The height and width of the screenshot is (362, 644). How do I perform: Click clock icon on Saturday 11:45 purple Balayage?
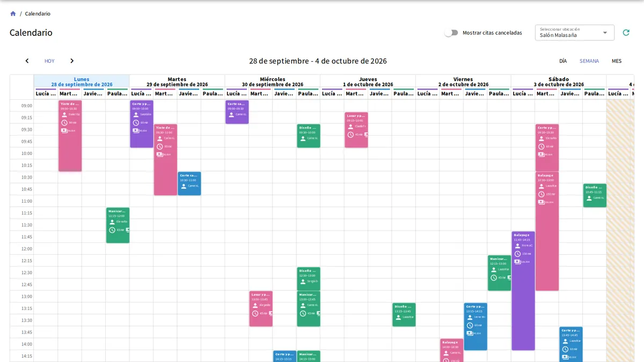pos(517,254)
